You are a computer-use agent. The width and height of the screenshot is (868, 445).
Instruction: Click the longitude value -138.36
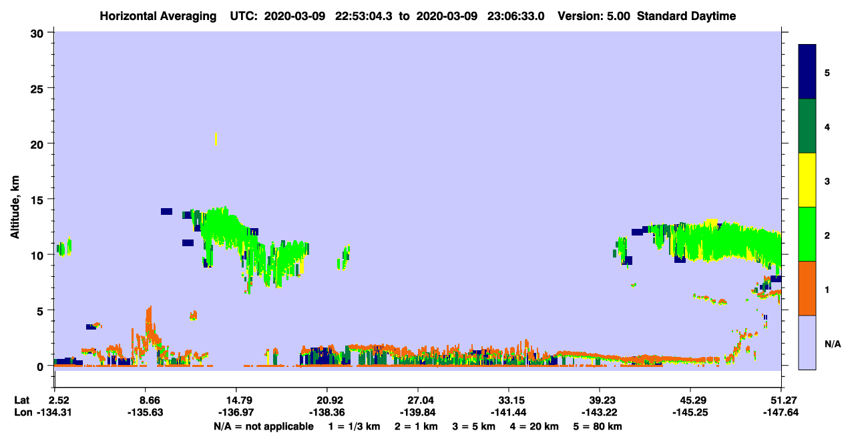coord(327,412)
